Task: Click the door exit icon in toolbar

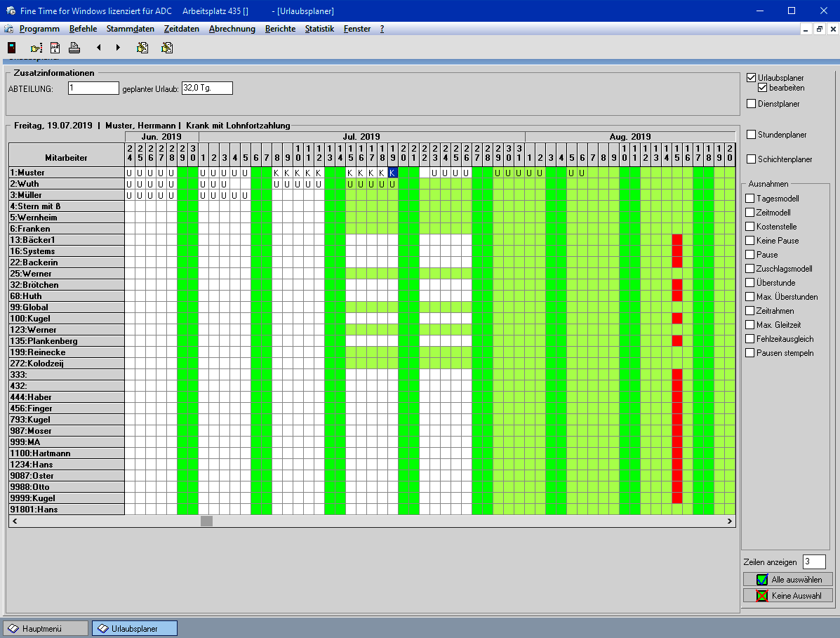Action: (x=12, y=48)
